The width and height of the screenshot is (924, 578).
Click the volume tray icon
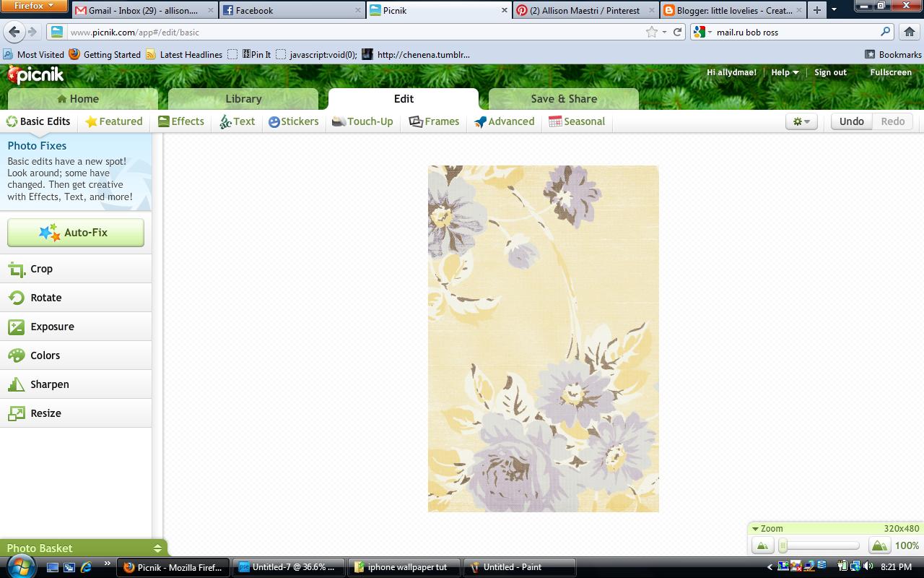pyautogui.click(x=868, y=566)
